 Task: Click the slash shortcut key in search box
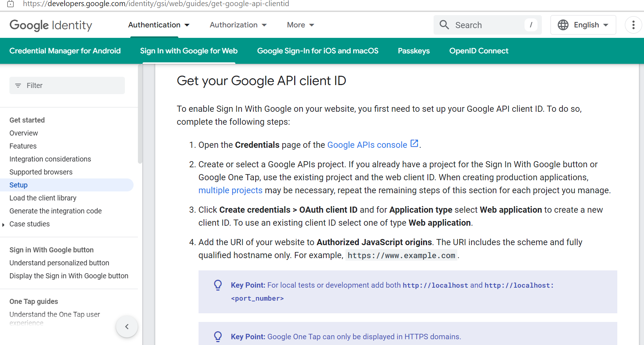531,25
